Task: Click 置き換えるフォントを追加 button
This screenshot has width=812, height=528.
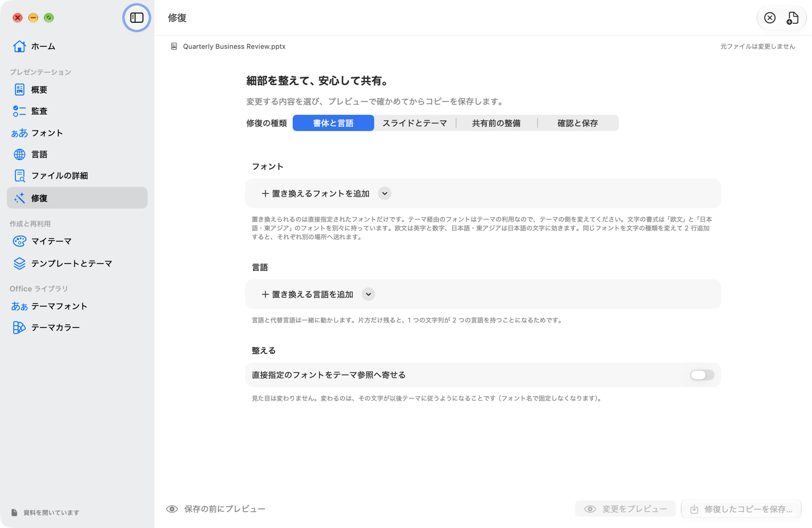Action: pos(316,193)
